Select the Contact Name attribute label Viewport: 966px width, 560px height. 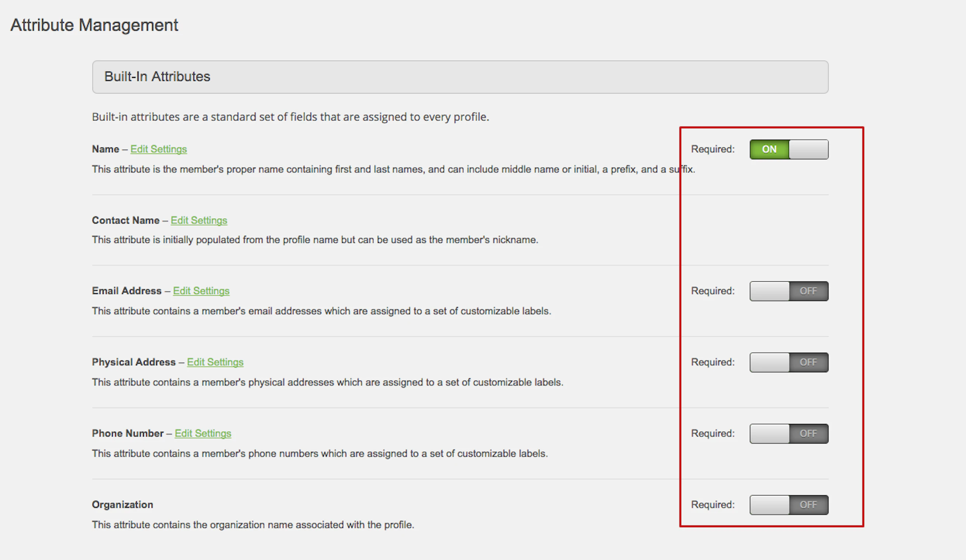pos(125,220)
